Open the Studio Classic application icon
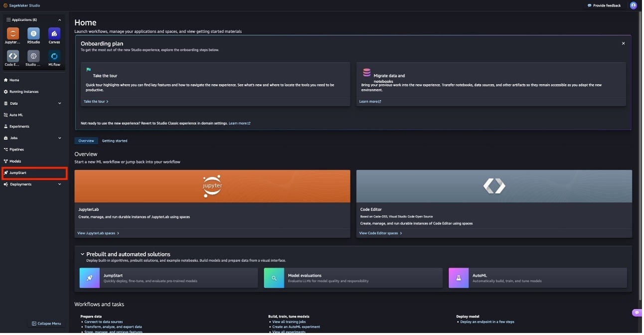This screenshot has height=335, width=644. (33, 56)
